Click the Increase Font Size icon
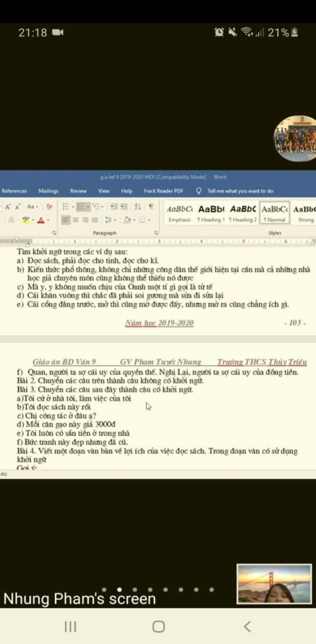 [8, 207]
